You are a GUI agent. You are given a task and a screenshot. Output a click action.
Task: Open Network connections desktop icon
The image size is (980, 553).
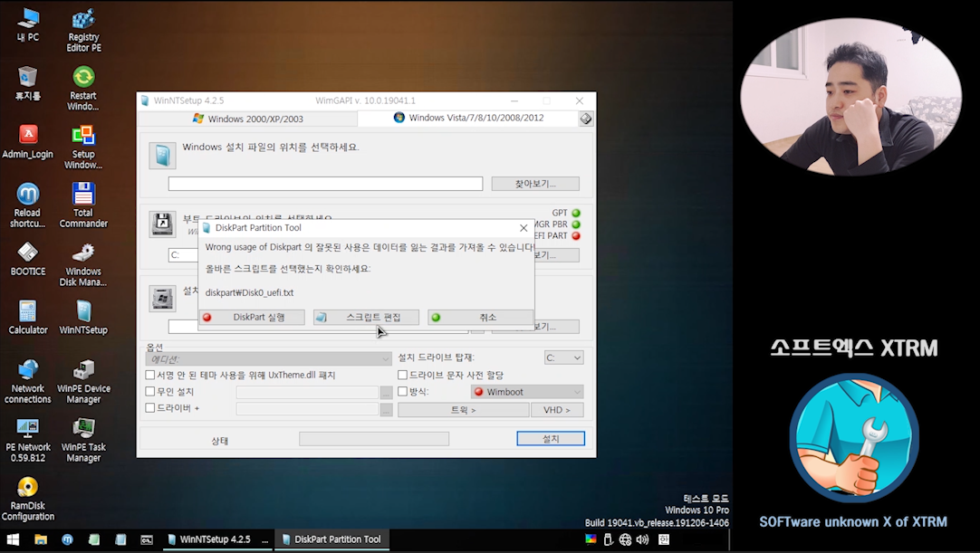click(x=27, y=381)
